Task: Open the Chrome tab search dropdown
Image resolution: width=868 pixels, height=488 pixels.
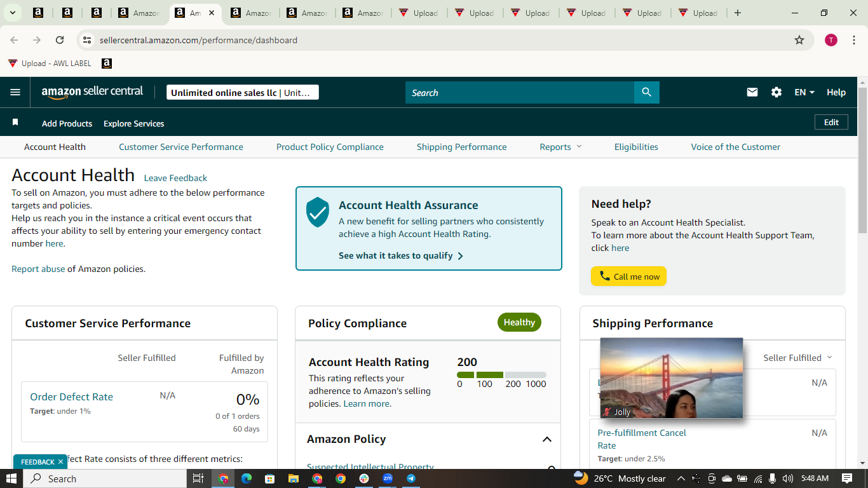Action: (x=12, y=13)
